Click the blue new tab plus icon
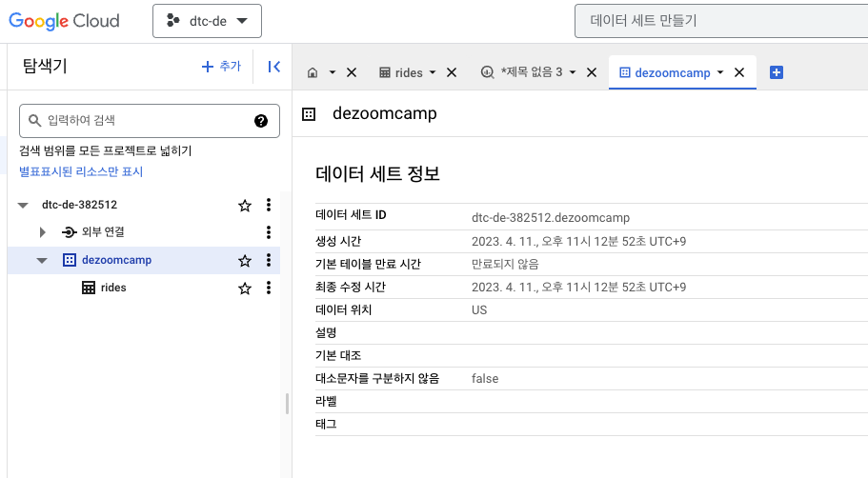868x478 pixels. pyautogui.click(x=777, y=72)
